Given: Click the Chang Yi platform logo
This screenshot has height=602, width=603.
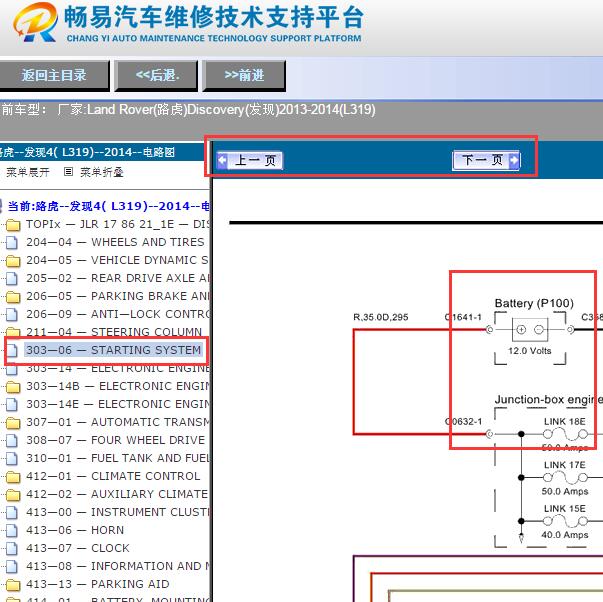Looking at the screenshot, I should (x=35, y=22).
